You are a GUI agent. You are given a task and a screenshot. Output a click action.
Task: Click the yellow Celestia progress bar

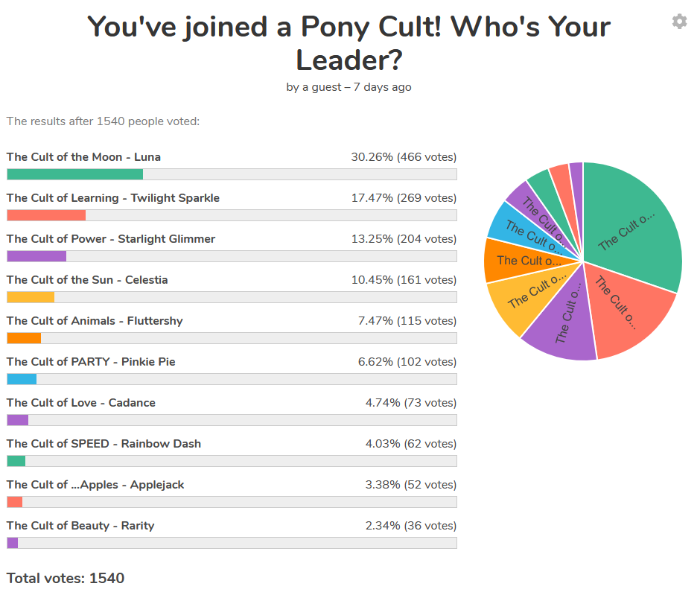tap(31, 297)
